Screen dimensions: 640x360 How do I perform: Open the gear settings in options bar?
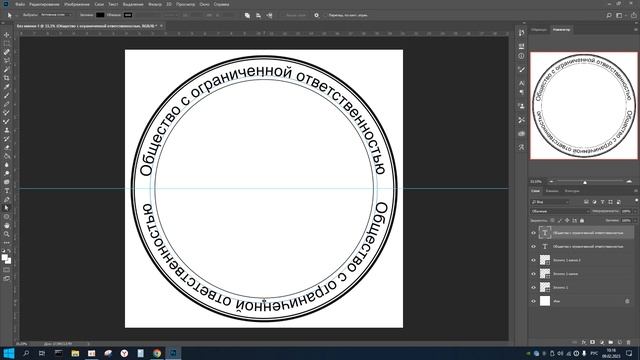(316, 15)
